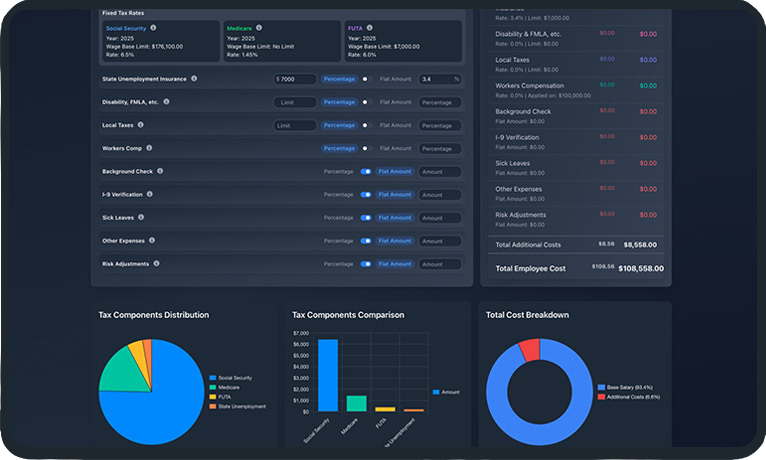Image resolution: width=766 pixels, height=460 pixels.
Task: Open the Local Taxes info tooltip icon
Action: click(141, 125)
